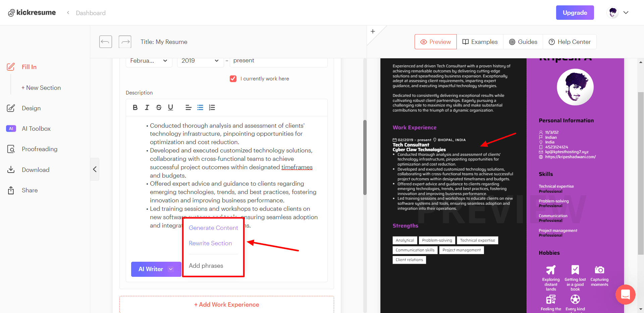Click the email address in preview
This screenshot has width=644, height=313.
click(567, 152)
